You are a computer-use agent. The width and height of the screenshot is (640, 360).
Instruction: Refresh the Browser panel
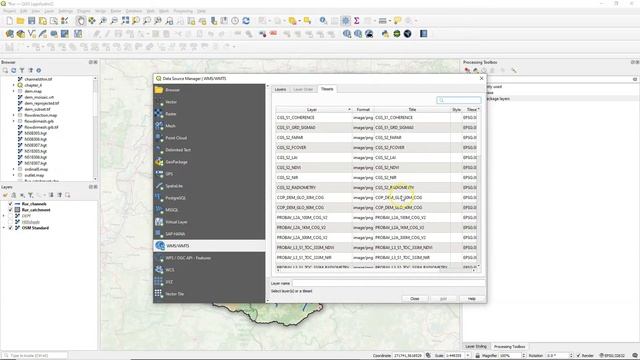coord(13,70)
